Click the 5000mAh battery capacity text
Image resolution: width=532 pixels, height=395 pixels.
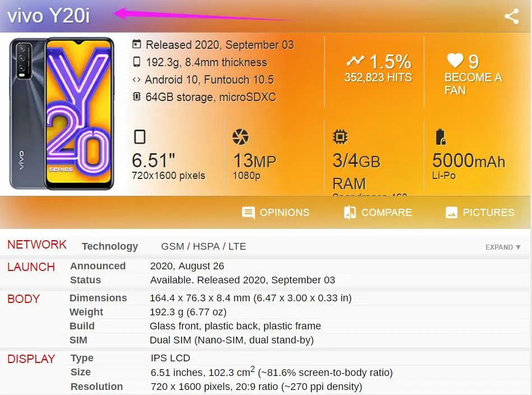[469, 160]
